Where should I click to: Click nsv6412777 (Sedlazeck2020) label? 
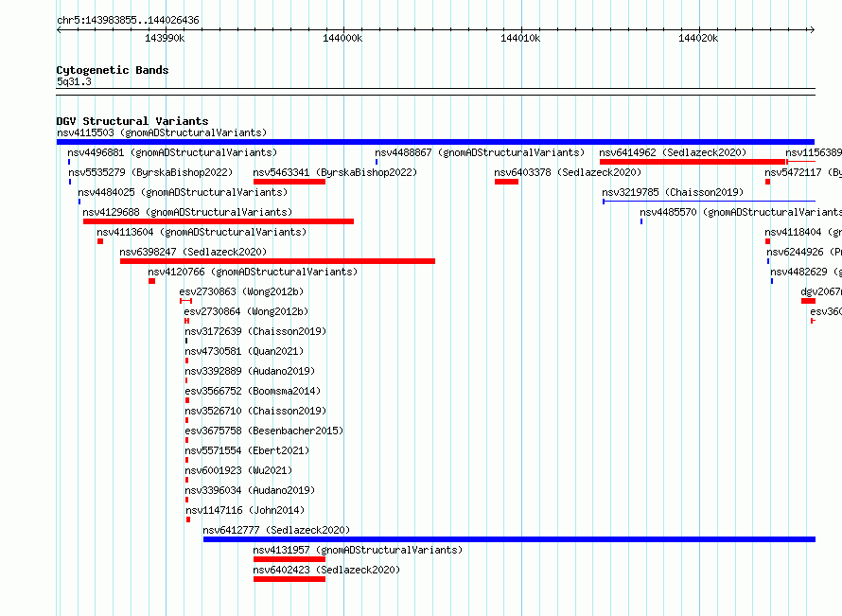[276, 530]
